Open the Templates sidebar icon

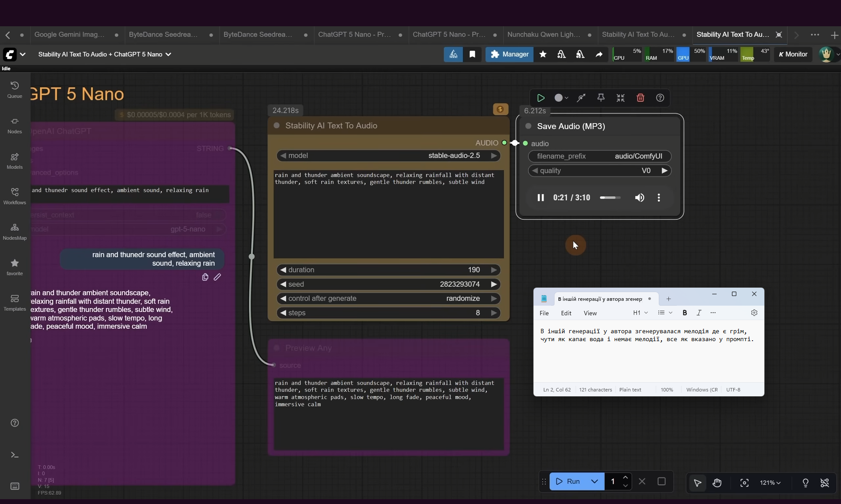(14, 302)
